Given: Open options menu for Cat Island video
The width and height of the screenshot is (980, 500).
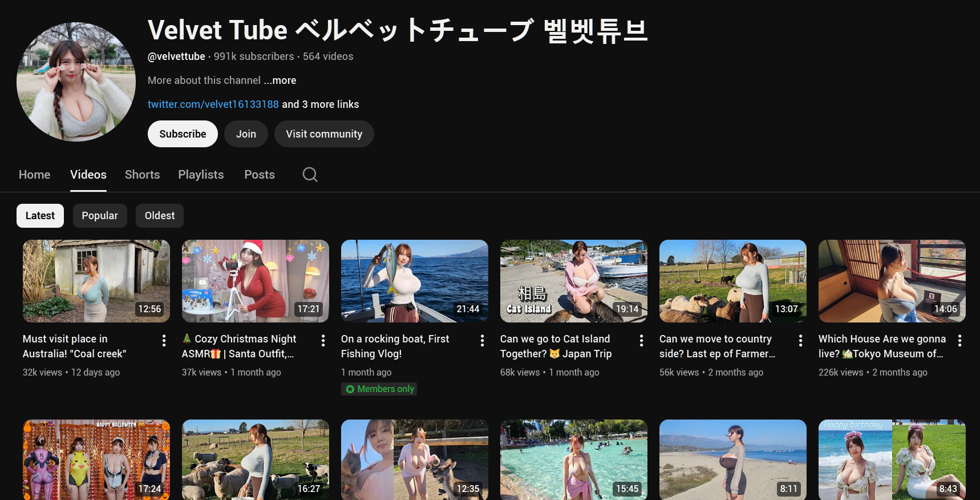Looking at the screenshot, I should (x=641, y=341).
